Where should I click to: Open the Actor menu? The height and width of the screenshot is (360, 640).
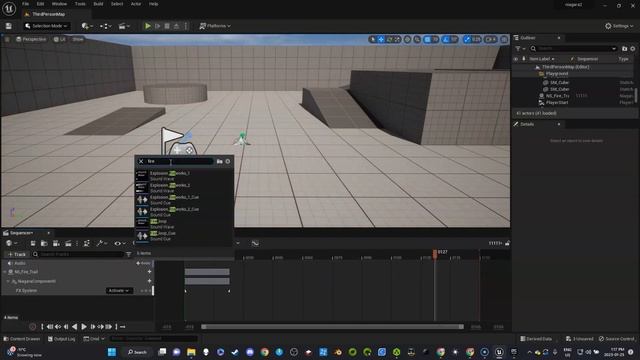tap(136, 4)
